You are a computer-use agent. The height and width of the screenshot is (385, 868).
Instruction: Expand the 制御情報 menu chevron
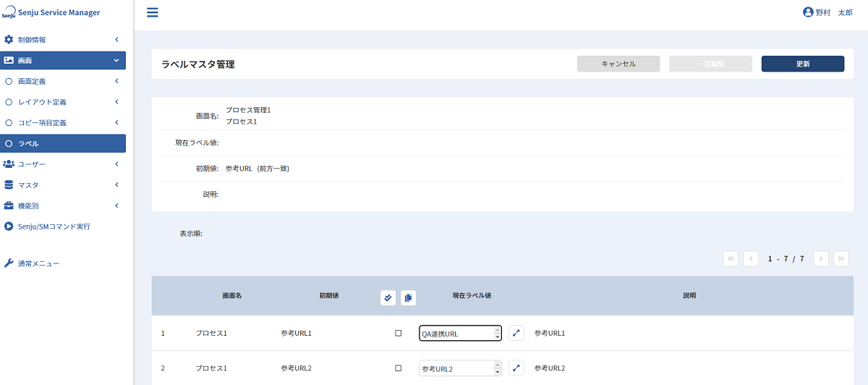(x=116, y=39)
